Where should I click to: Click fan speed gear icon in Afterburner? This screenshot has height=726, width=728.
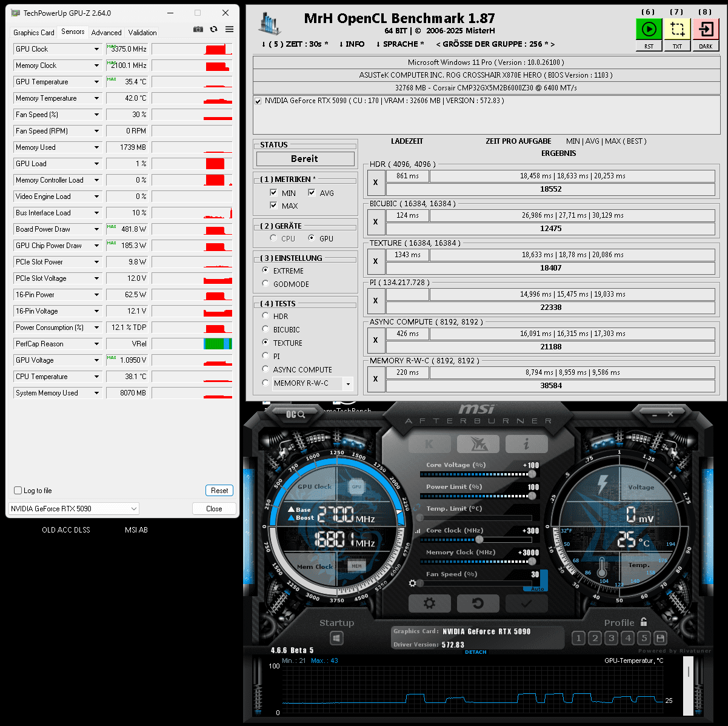click(x=413, y=583)
